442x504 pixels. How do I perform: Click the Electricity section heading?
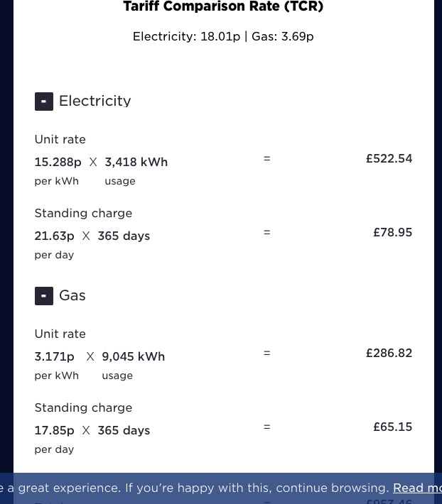click(95, 102)
